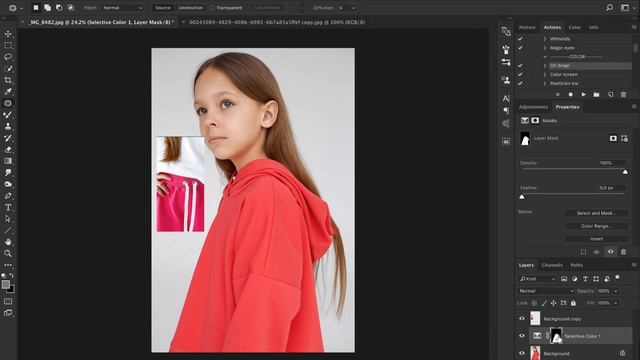This screenshot has width=640, height=360.
Task: Filter for pixel layers icon in Layers panel
Action: coord(564,279)
